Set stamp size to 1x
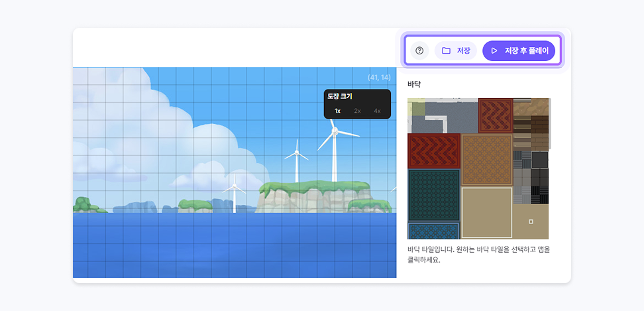This screenshot has height=311, width=644. coord(337,111)
